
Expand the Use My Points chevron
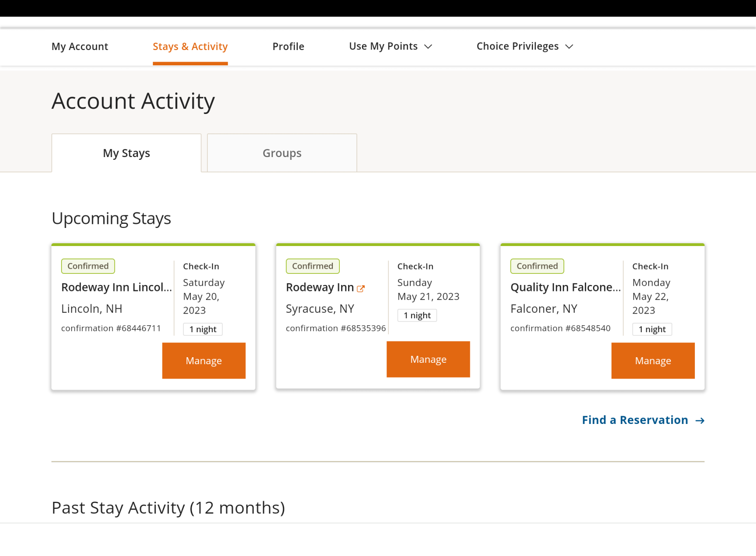(x=428, y=47)
